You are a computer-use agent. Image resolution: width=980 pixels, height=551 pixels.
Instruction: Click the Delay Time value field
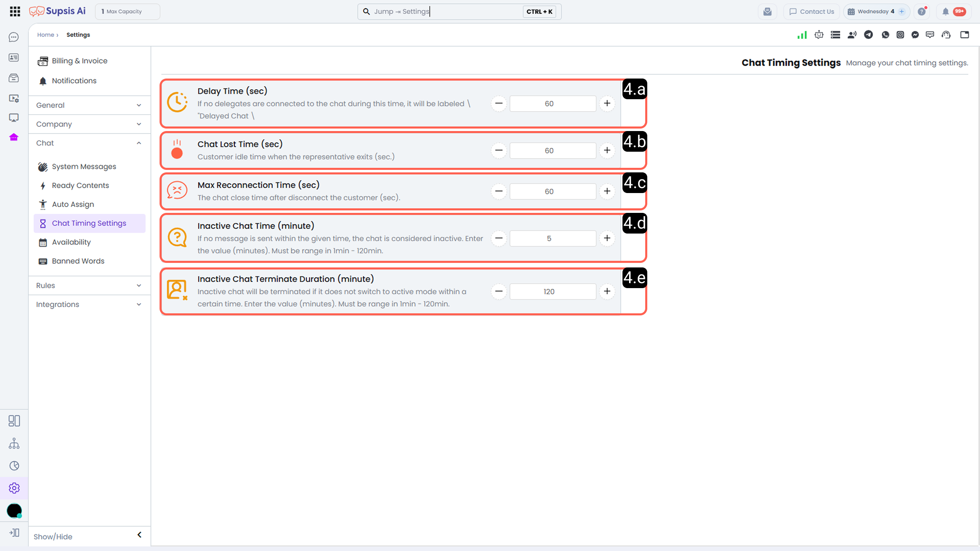(553, 104)
